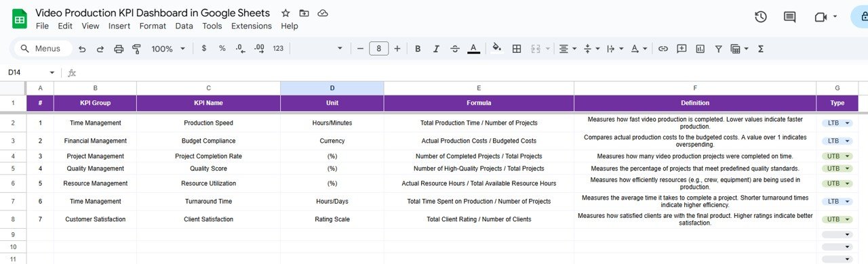
Task: Open text wrapping dropdown
Action: click(x=614, y=49)
